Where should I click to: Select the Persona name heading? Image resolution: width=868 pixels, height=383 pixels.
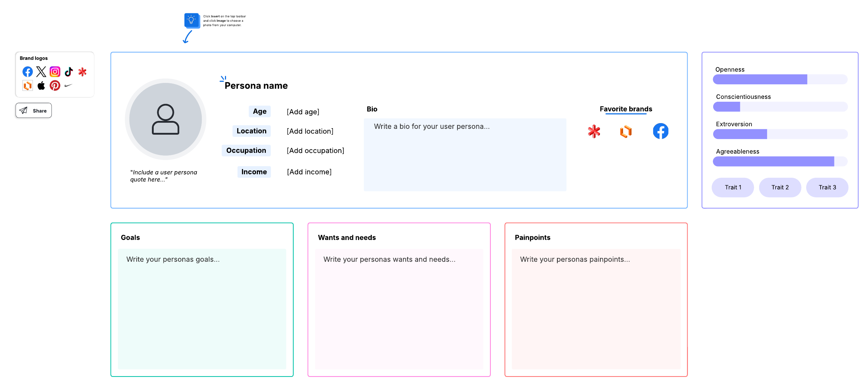tap(256, 86)
